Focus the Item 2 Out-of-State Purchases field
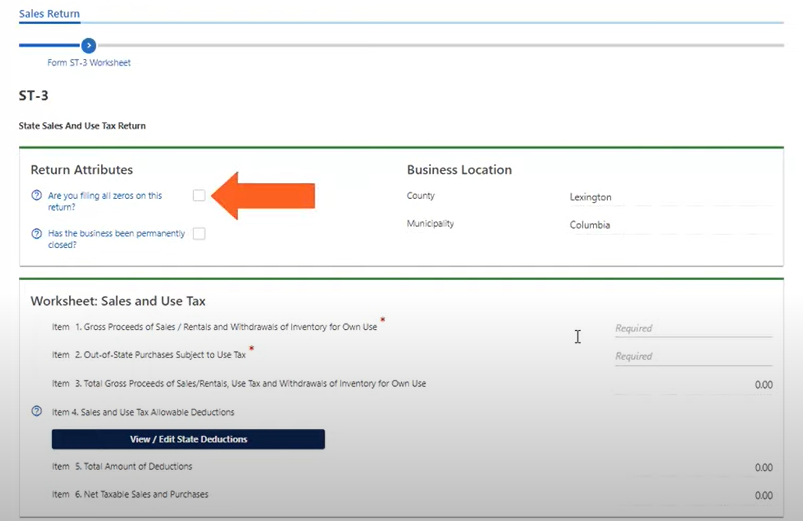803x521 pixels. coord(693,357)
